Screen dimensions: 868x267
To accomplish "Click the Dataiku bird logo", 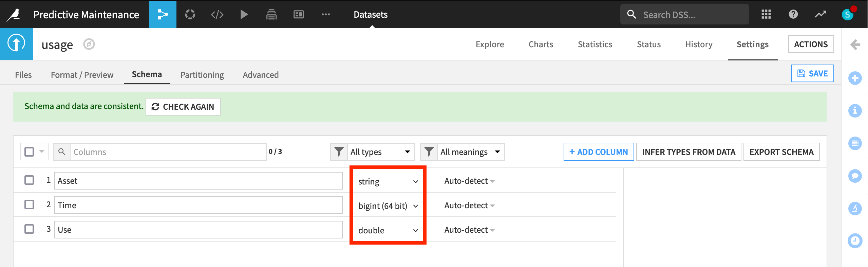I will (x=14, y=14).
